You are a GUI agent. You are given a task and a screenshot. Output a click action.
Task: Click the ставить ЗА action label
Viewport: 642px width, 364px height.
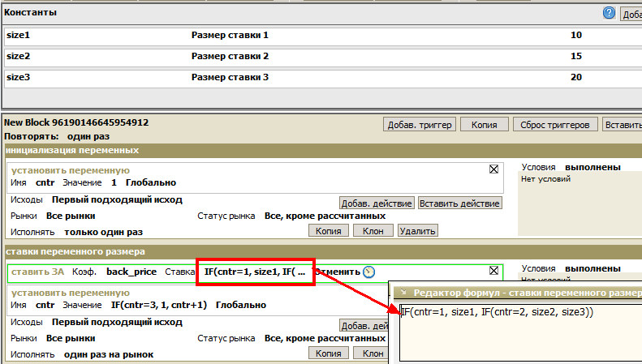(x=37, y=272)
